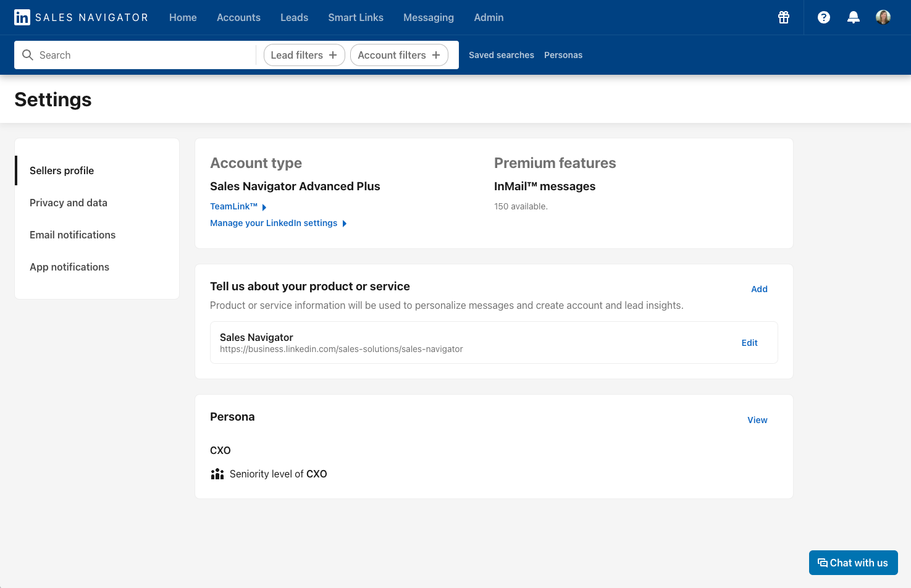Image resolution: width=911 pixels, height=588 pixels.
Task: View the Persona details
Action: pos(757,420)
